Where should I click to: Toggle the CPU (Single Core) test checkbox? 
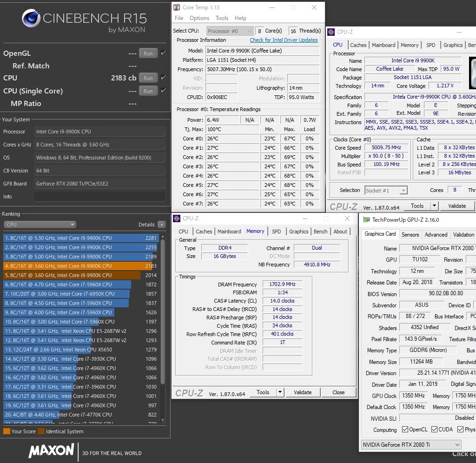coord(163,91)
